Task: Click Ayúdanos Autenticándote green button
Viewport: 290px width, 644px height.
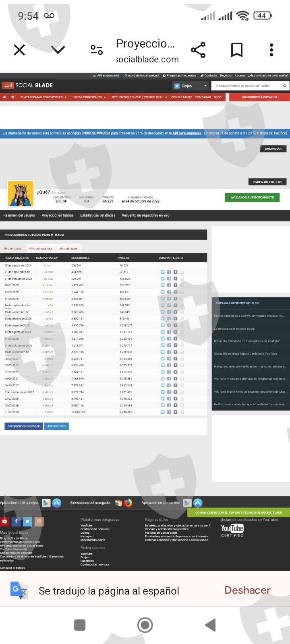Action: click(x=253, y=197)
